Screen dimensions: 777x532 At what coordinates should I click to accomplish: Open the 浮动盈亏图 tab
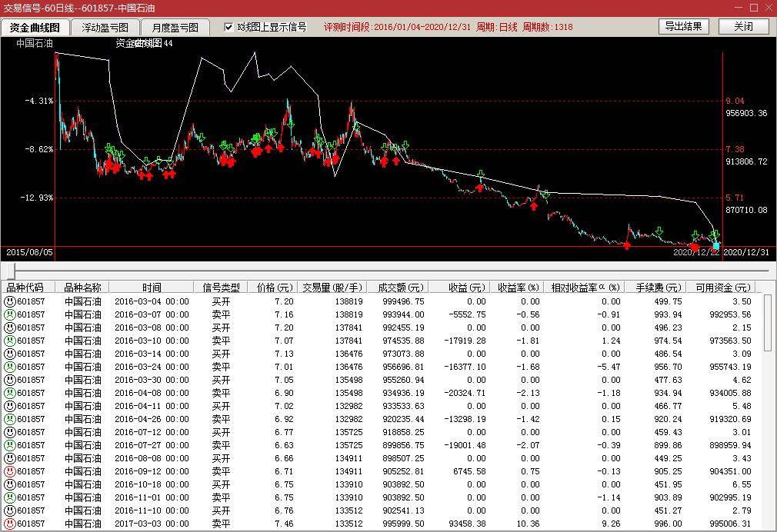(x=105, y=27)
